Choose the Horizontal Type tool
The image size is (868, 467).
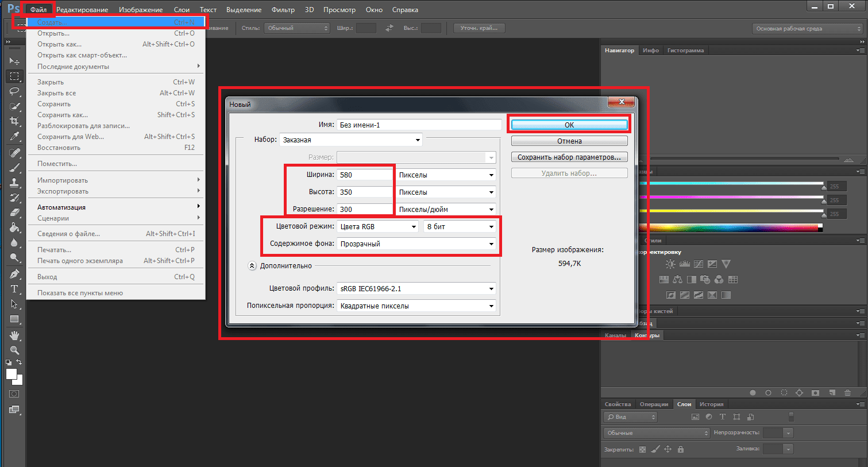14,289
